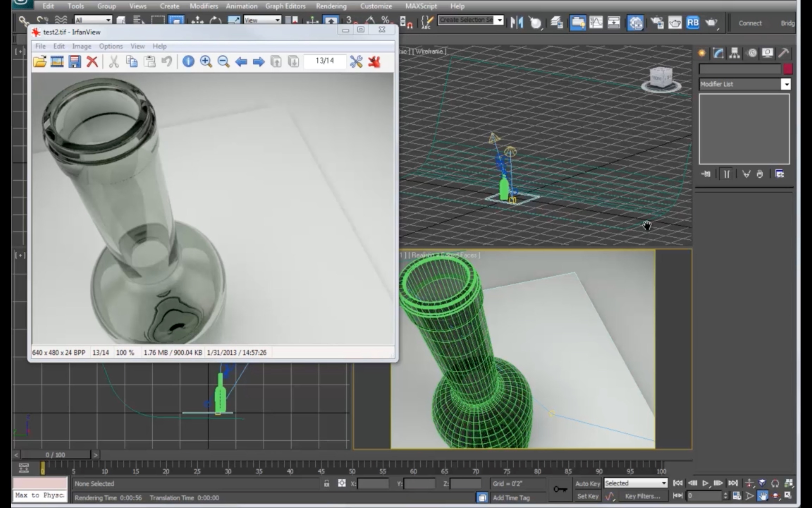Open IrfanView Options menu
Image resolution: width=812 pixels, height=508 pixels.
point(111,46)
